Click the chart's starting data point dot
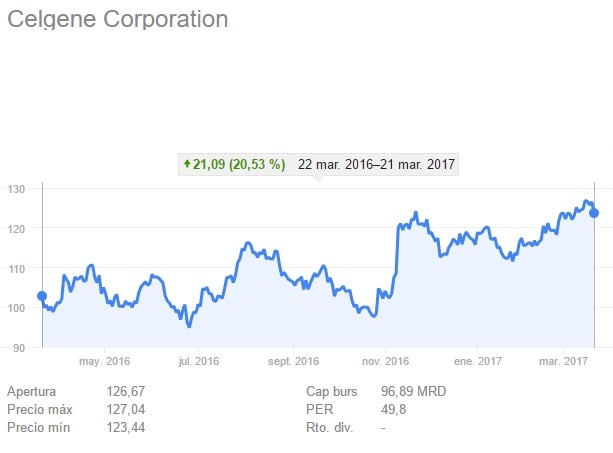613x453 pixels. click(x=42, y=296)
